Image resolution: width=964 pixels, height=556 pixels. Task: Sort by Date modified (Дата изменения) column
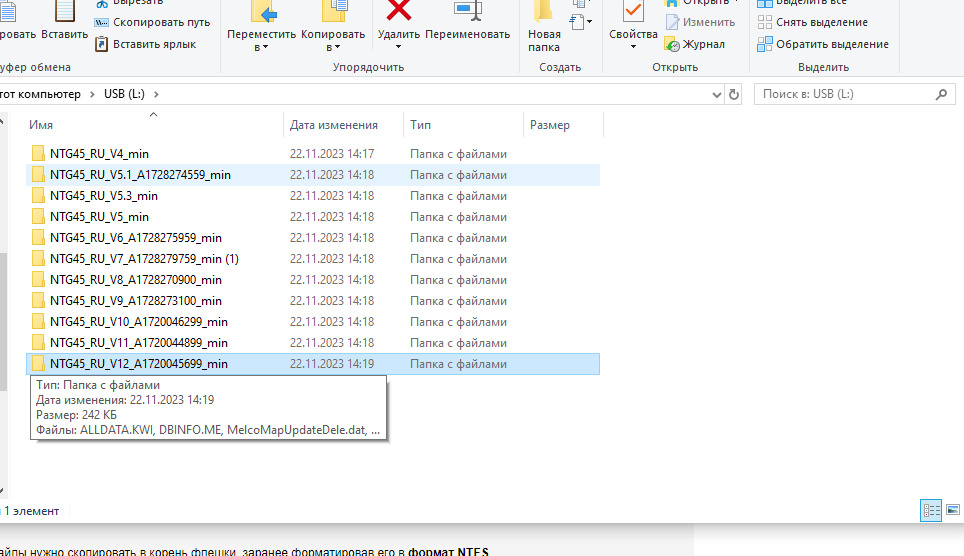334,125
